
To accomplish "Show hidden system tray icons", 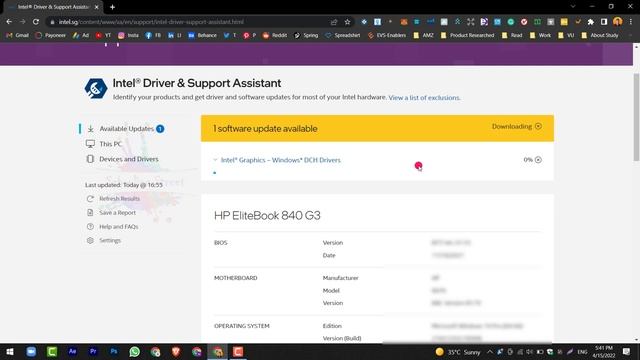I will pos(490,352).
